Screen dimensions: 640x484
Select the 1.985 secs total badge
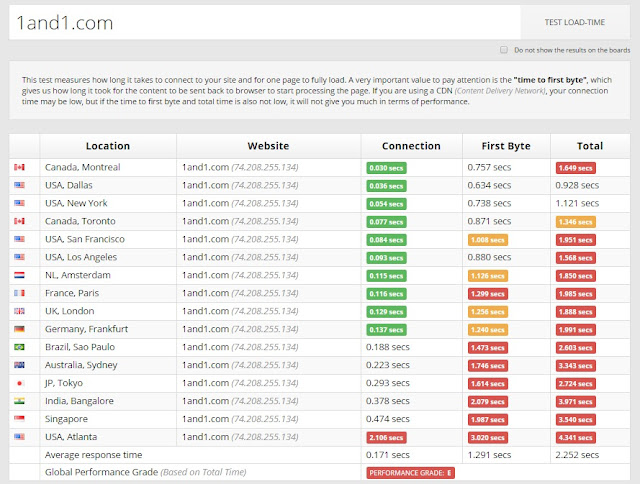click(x=576, y=293)
